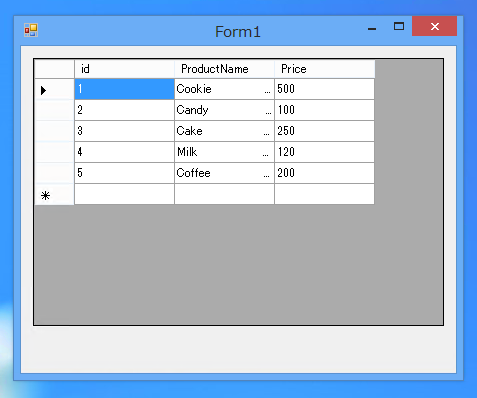This screenshot has height=398, width=477.
Task: Click empty ProductName cell in new row
Action: click(x=224, y=194)
